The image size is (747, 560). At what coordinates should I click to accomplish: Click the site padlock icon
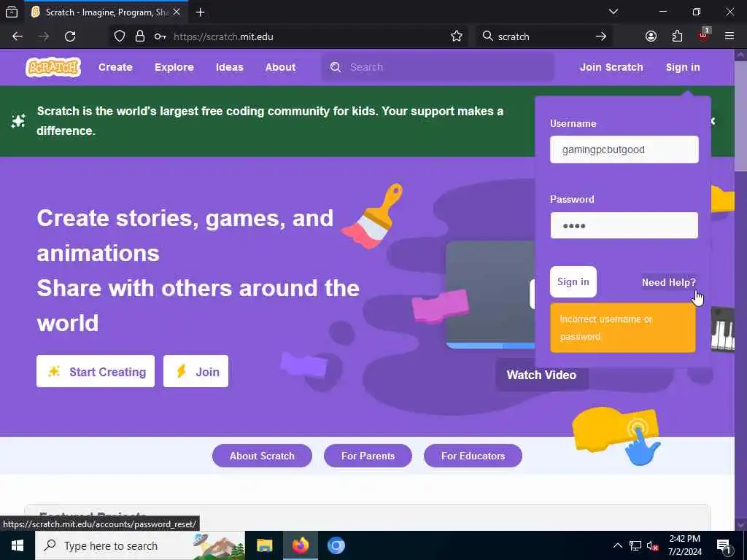click(139, 36)
